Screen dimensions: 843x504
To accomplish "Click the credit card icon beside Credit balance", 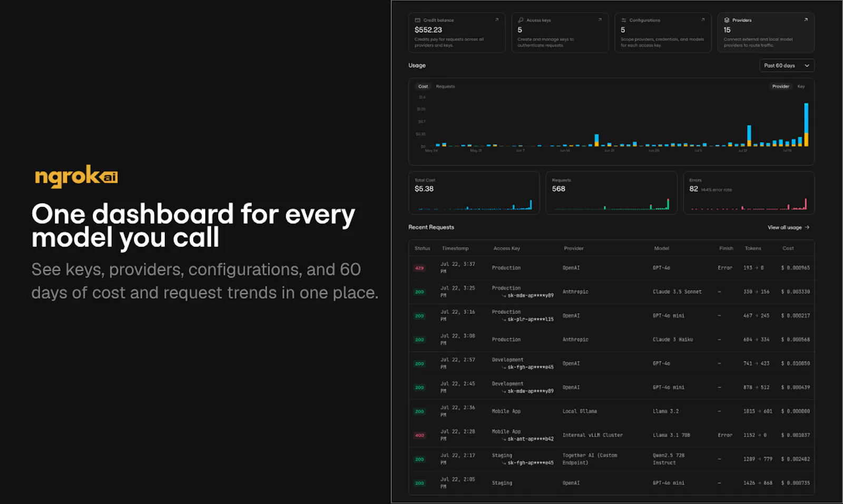I will click(x=418, y=20).
